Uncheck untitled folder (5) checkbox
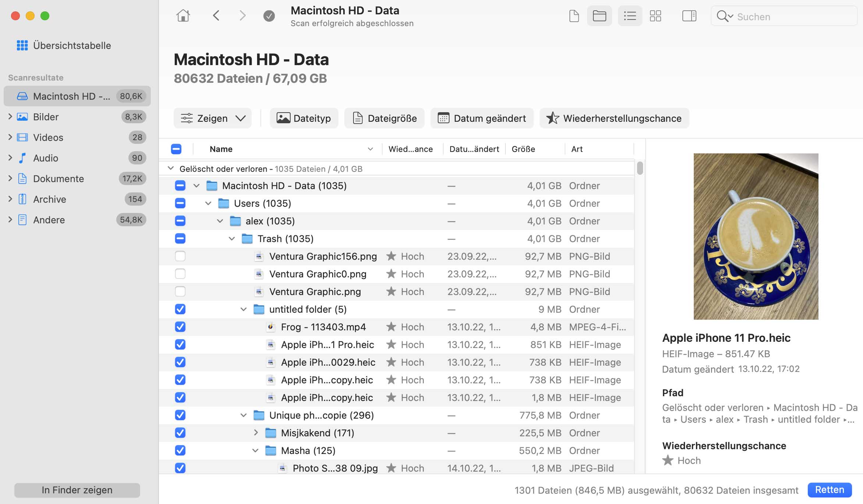Image resolution: width=863 pixels, height=504 pixels. (180, 309)
